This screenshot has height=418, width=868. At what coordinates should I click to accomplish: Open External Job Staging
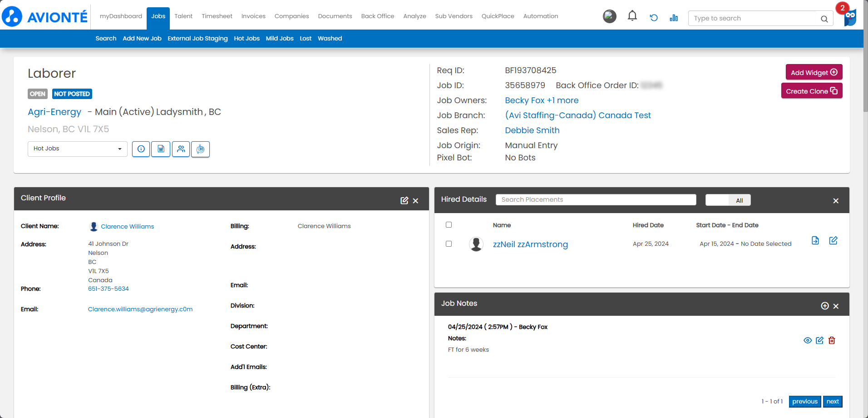(197, 39)
